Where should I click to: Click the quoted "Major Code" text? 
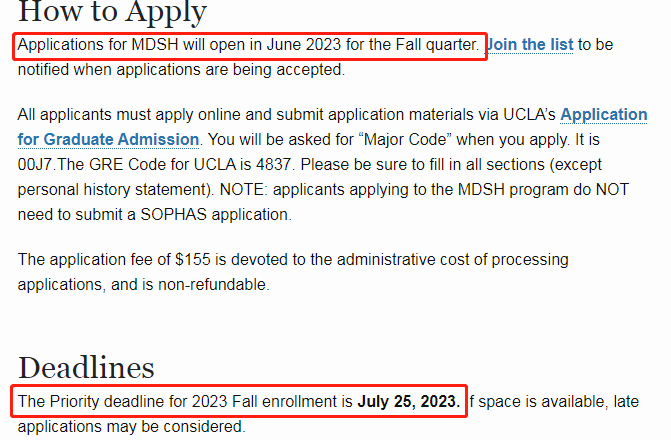[x=405, y=140]
